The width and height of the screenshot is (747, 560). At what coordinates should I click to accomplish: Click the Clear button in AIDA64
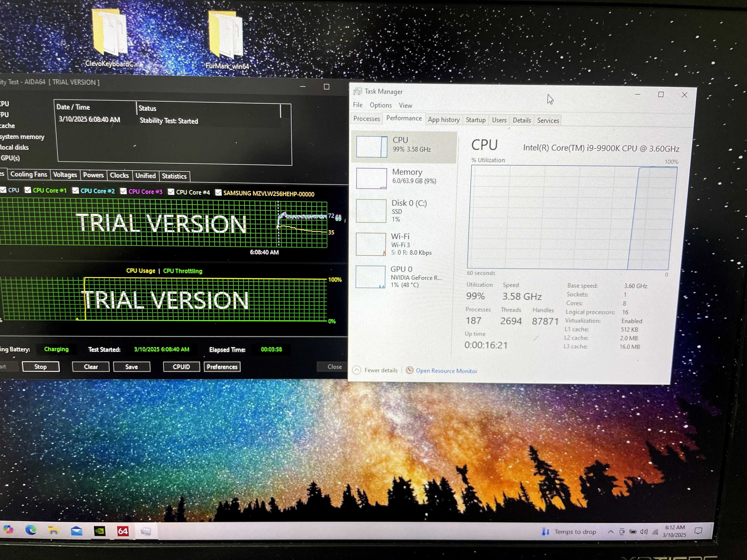[91, 367]
